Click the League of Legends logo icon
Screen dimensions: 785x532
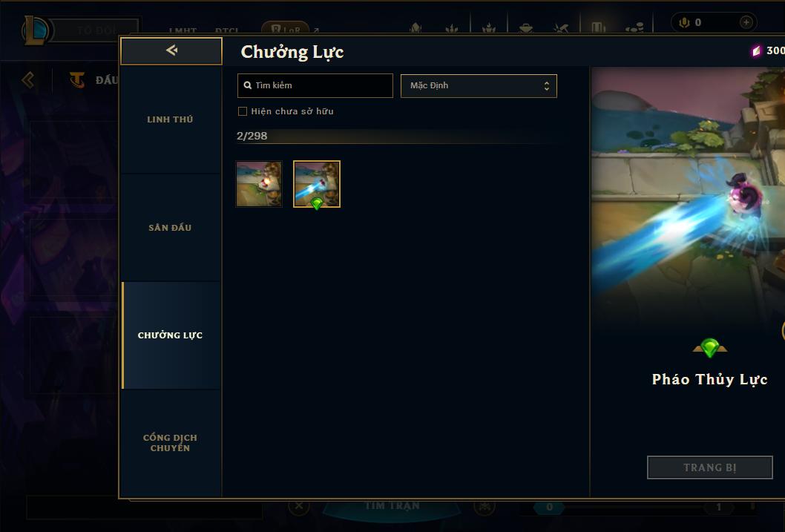36,30
